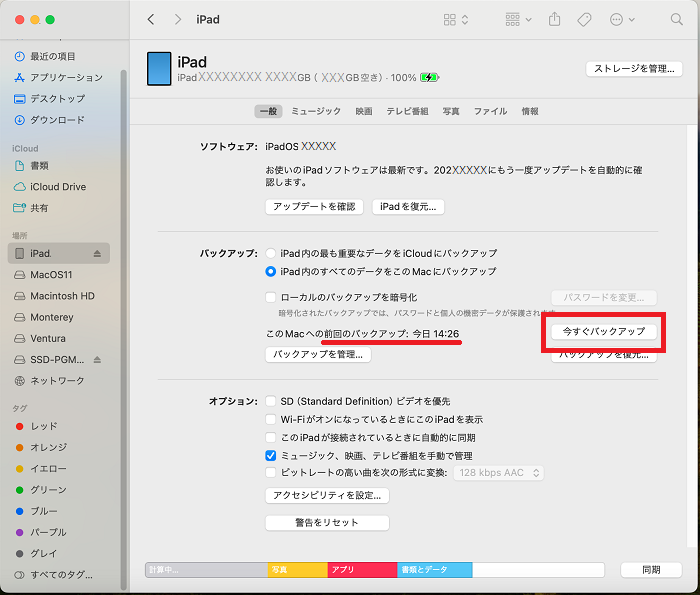Open iCloud Drive in sidebar
Screen dimensions: 700x595
tap(50, 187)
